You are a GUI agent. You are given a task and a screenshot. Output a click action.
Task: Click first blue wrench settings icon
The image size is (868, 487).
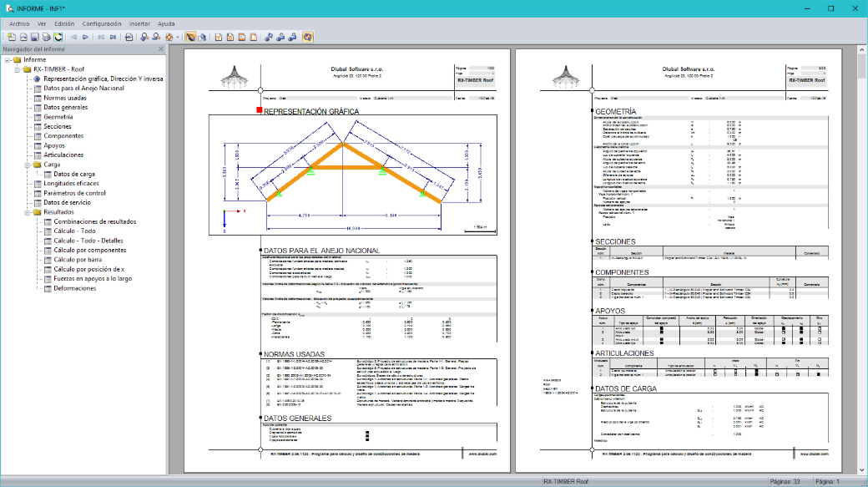click(269, 37)
